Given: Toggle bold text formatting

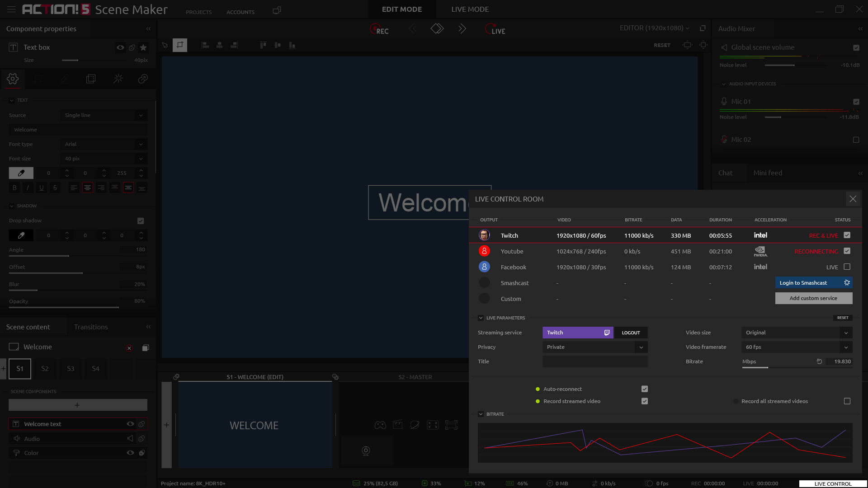Looking at the screenshot, I should pos(14,188).
